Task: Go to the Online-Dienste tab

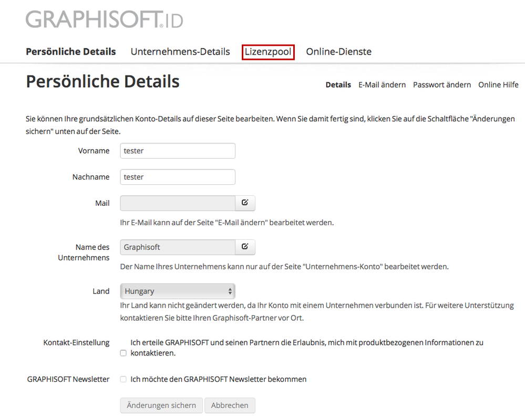Action: tap(339, 51)
